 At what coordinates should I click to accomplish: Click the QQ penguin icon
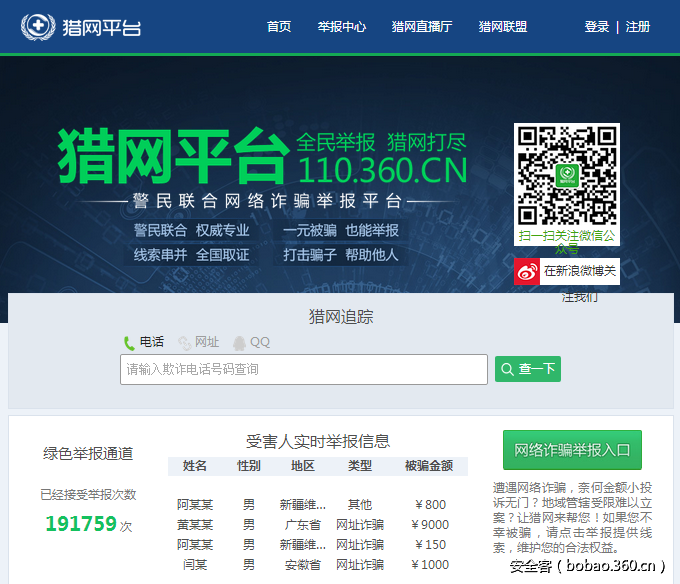coord(239,343)
